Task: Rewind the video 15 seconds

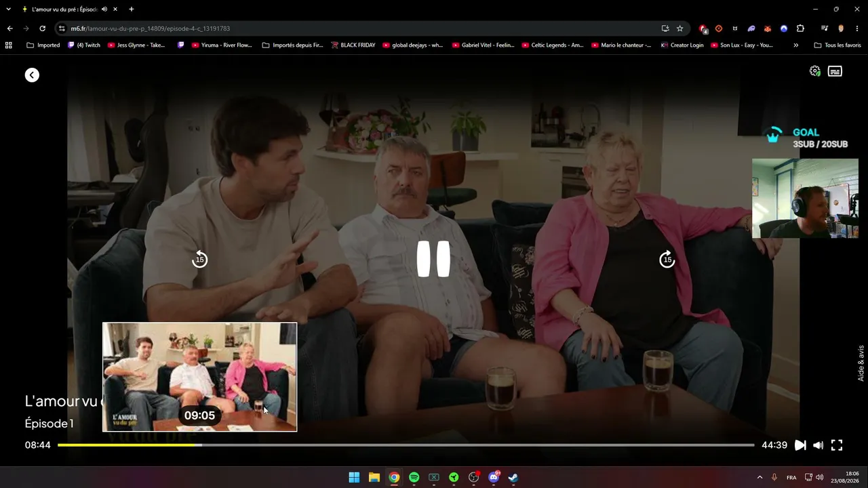Action: [x=199, y=259]
